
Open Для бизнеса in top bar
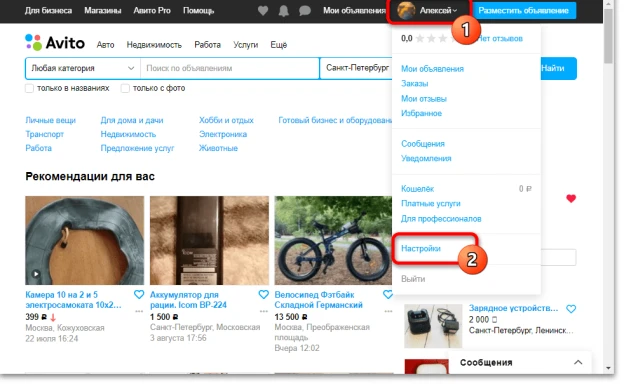tap(48, 11)
